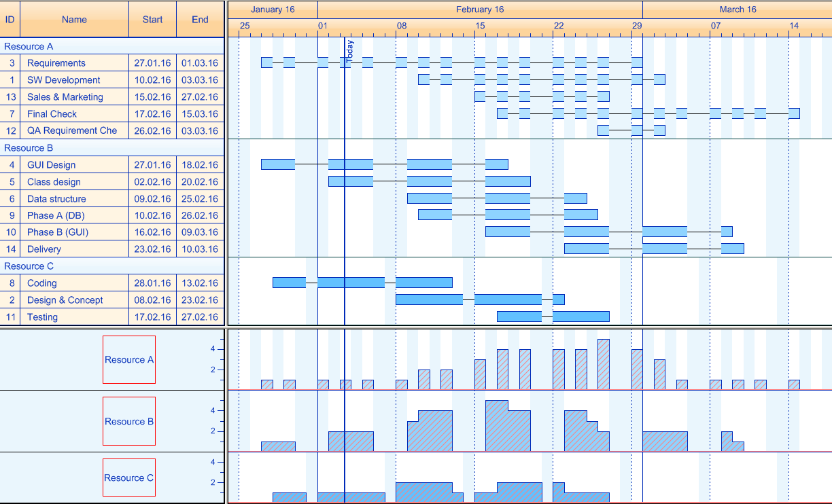
Task: Click the first Class design Gantt bar
Action: pos(351,181)
